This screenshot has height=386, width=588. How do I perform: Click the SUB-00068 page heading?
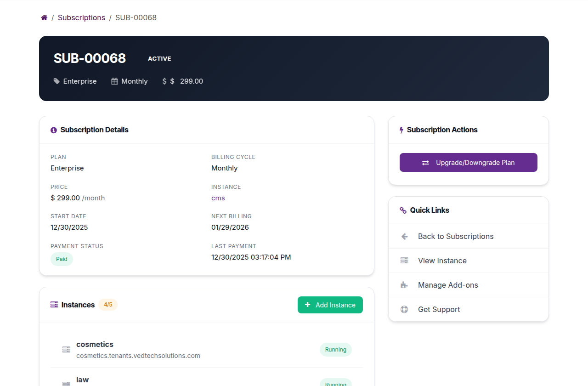[90, 58]
